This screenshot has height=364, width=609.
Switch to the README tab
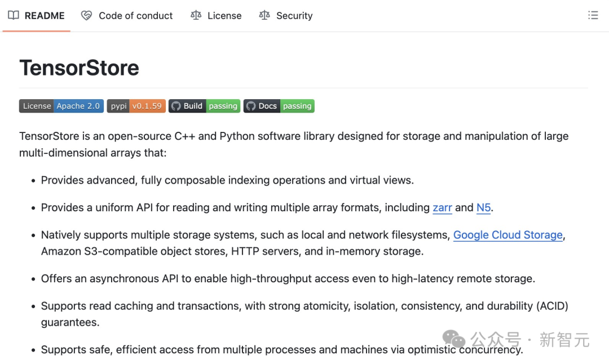pos(45,16)
